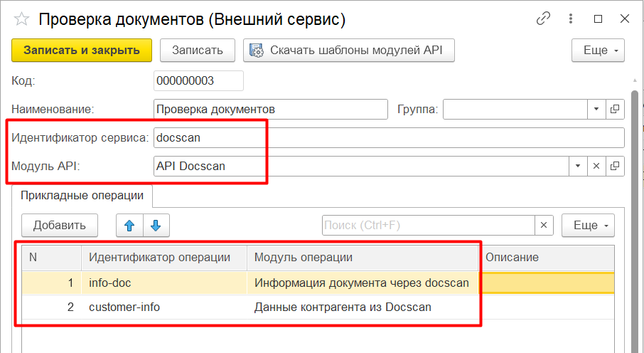This screenshot has height=353, width=644.
Task: Switch to Прикладные операции tab
Action: [x=82, y=195]
